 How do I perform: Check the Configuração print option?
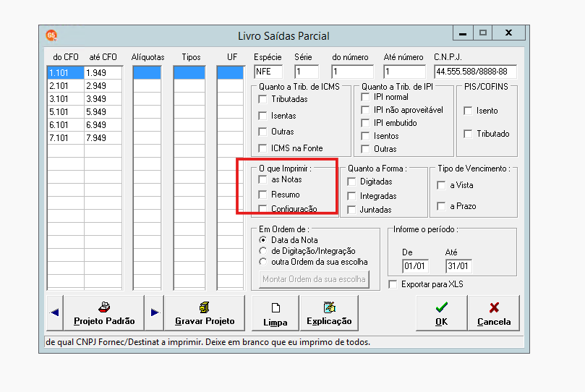click(x=262, y=208)
